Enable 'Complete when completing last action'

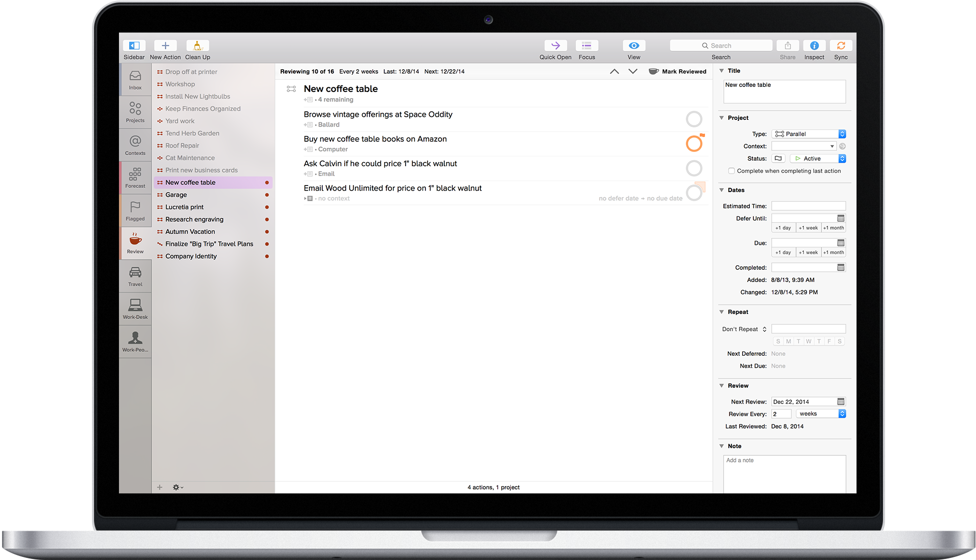(x=731, y=171)
